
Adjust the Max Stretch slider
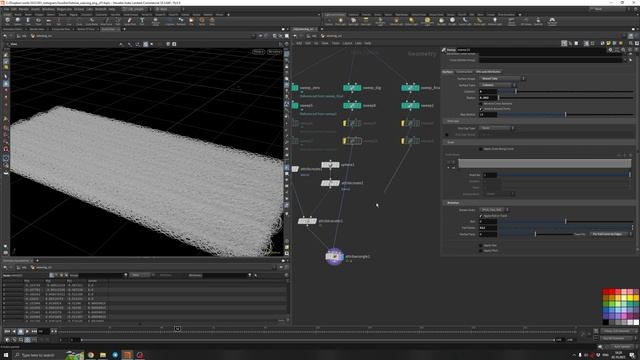coord(565,115)
